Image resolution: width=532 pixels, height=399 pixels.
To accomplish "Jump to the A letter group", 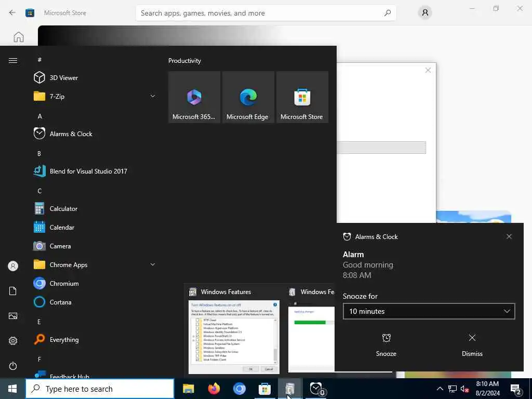I will pos(39,116).
